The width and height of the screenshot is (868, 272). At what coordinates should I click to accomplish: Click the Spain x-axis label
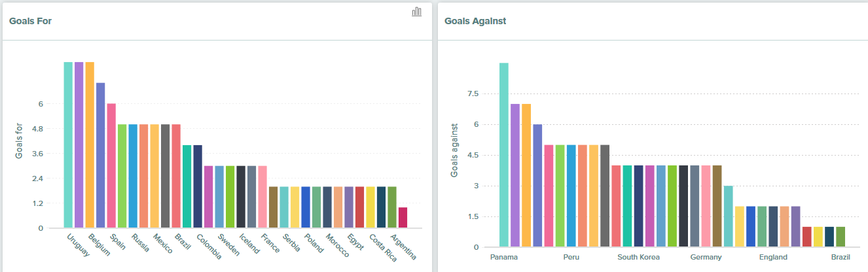[118, 243]
